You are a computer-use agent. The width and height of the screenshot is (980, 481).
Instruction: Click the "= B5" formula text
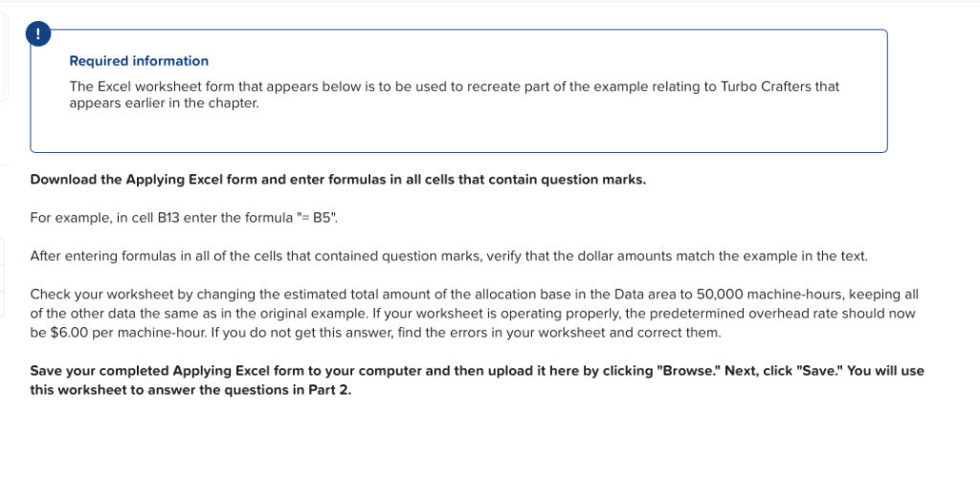point(315,217)
